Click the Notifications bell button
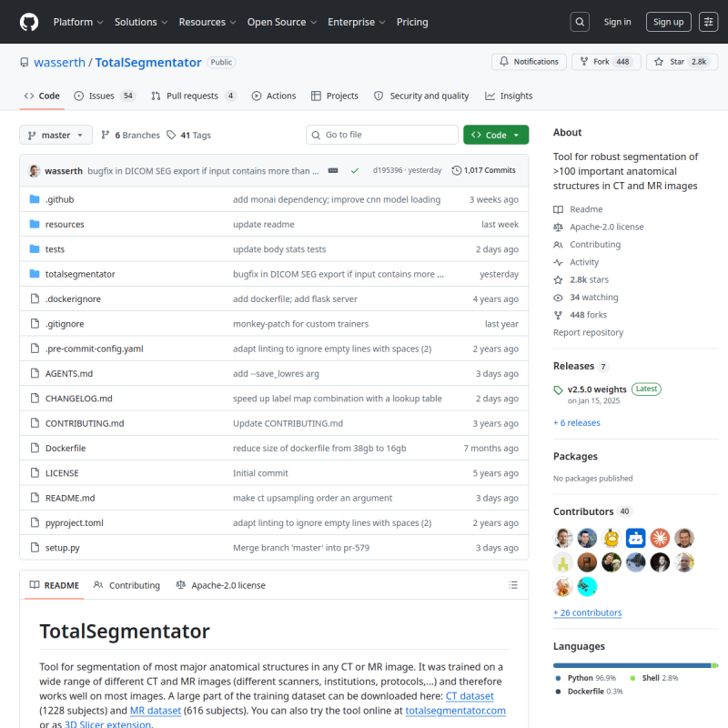 pyautogui.click(x=529, y=62)
